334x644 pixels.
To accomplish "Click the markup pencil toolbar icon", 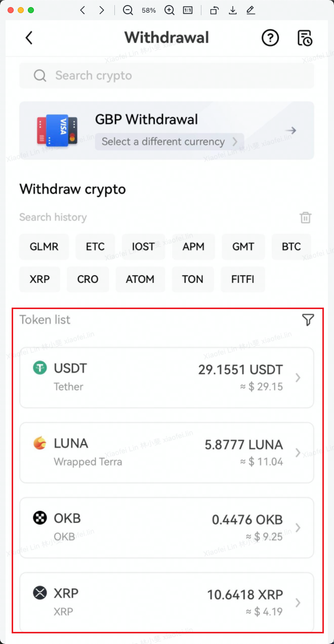I will click(x=250, y=10).
